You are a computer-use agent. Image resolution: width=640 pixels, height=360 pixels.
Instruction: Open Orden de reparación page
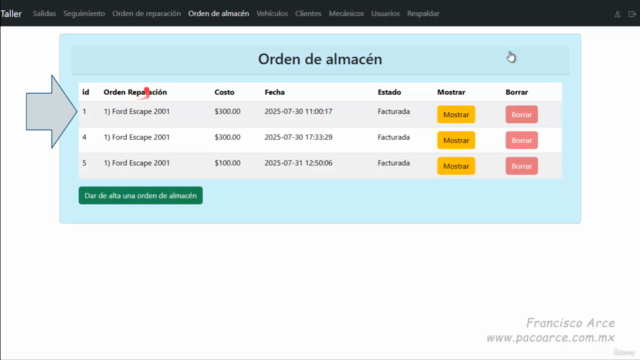pos(147,13)
